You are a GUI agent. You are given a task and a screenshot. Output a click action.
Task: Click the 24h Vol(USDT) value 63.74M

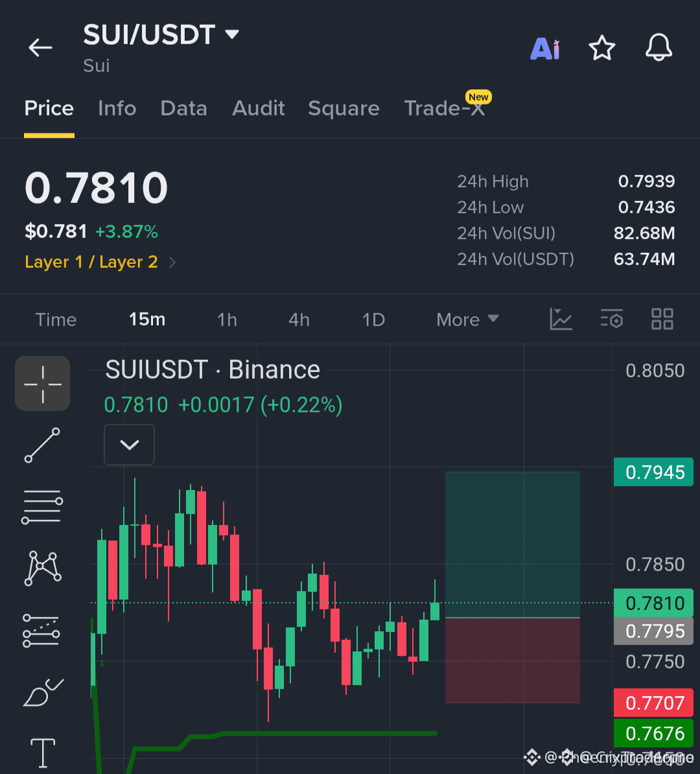(x=644, y=259)
